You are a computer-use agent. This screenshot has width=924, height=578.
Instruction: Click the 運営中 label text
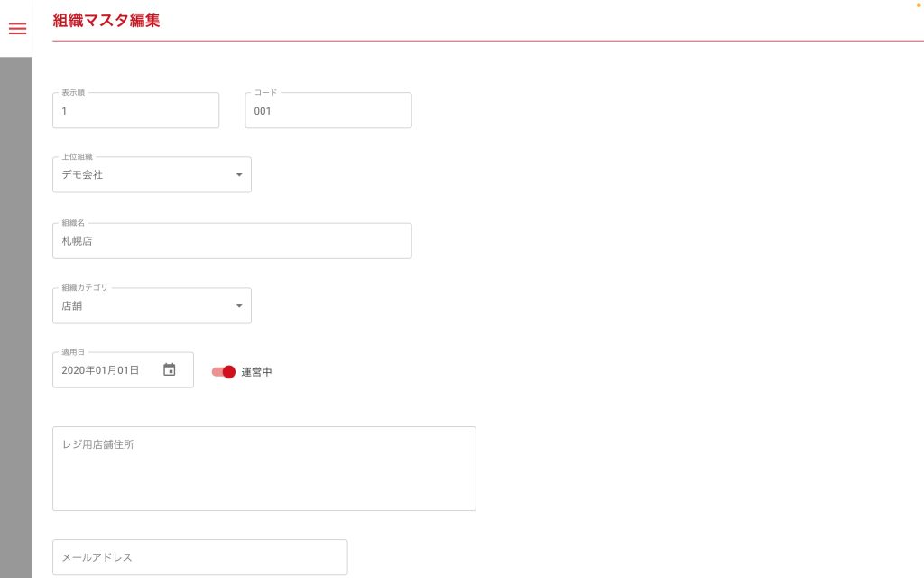(256, 372)
